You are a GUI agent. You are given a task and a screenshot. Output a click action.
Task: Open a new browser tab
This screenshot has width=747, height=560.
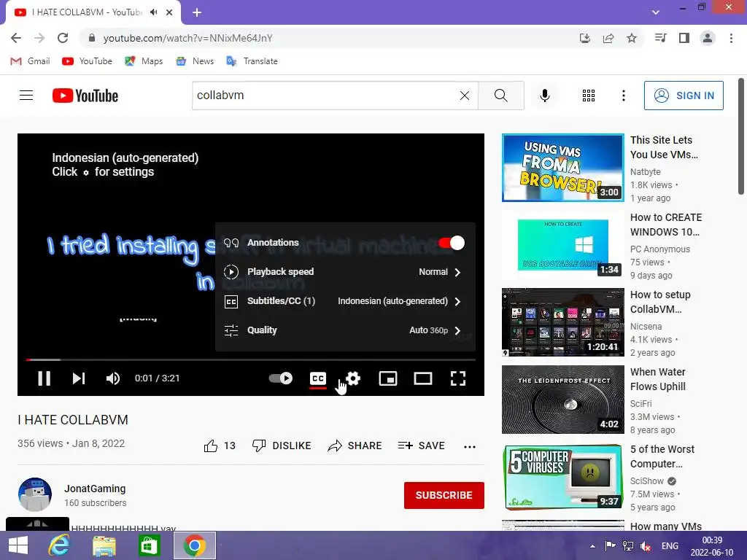(x=197, y=12)
